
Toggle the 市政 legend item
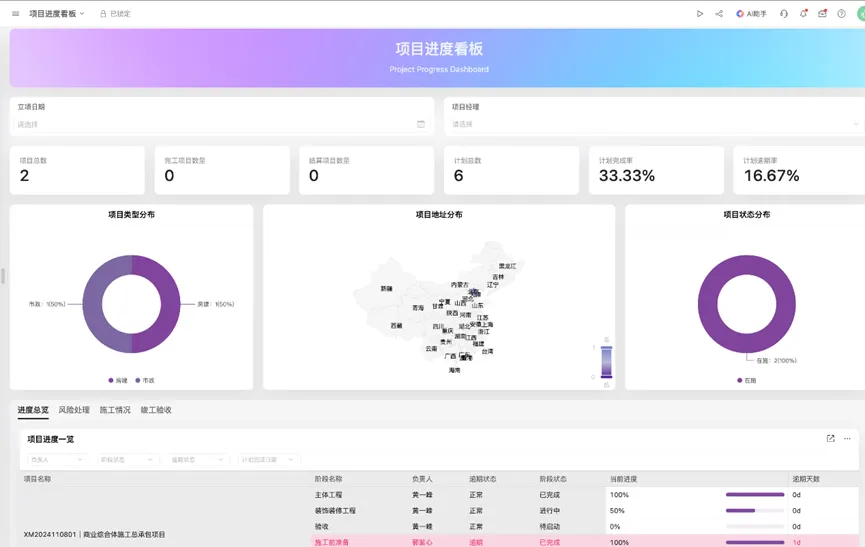(145, 380)
